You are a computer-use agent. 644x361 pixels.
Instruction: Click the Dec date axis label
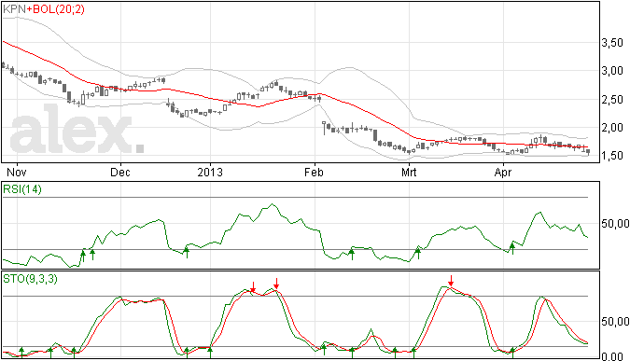point(120,172)
